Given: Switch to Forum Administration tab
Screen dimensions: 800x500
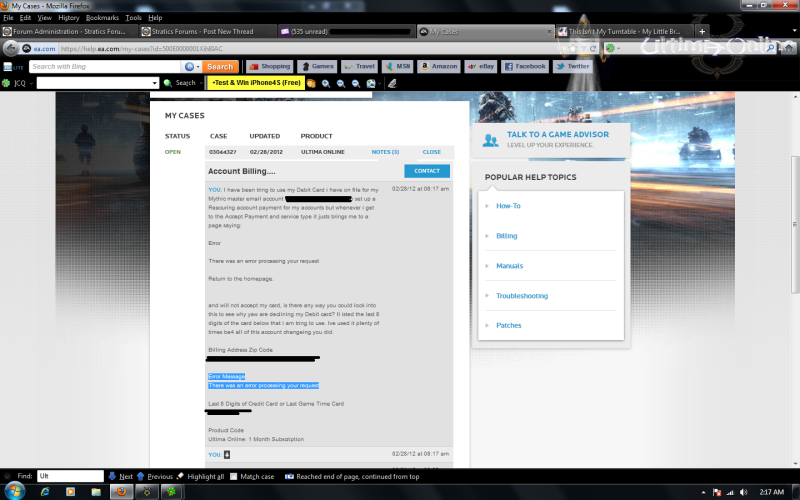Looking at the screenshot, I should point(69,32).
